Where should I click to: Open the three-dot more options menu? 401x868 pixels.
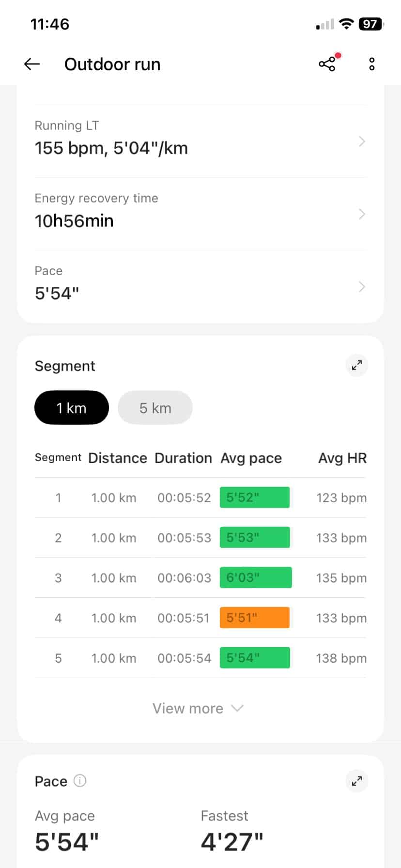point(371,64)
